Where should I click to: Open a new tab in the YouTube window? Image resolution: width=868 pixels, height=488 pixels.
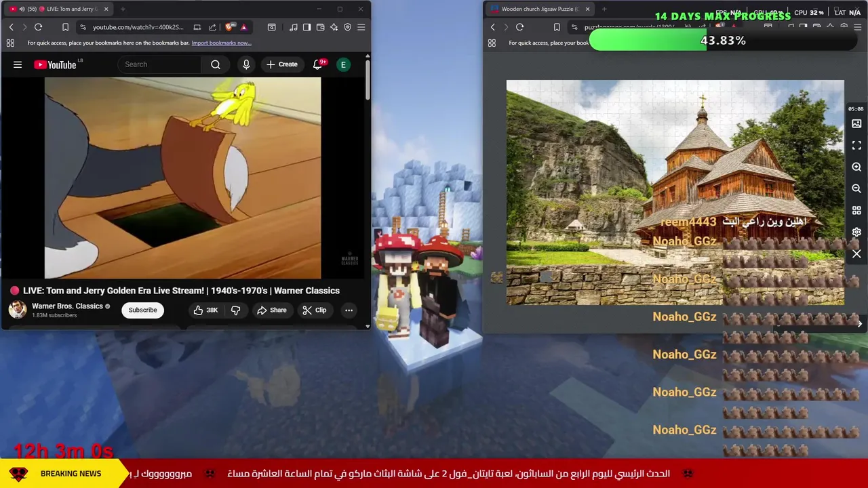coord(123,9)
